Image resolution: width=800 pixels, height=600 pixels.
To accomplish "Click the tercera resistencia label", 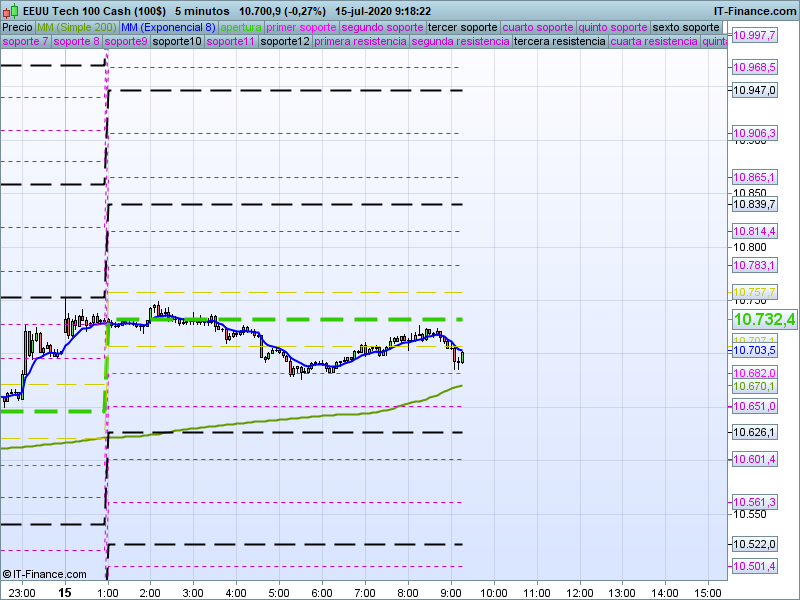I will 559,42.
